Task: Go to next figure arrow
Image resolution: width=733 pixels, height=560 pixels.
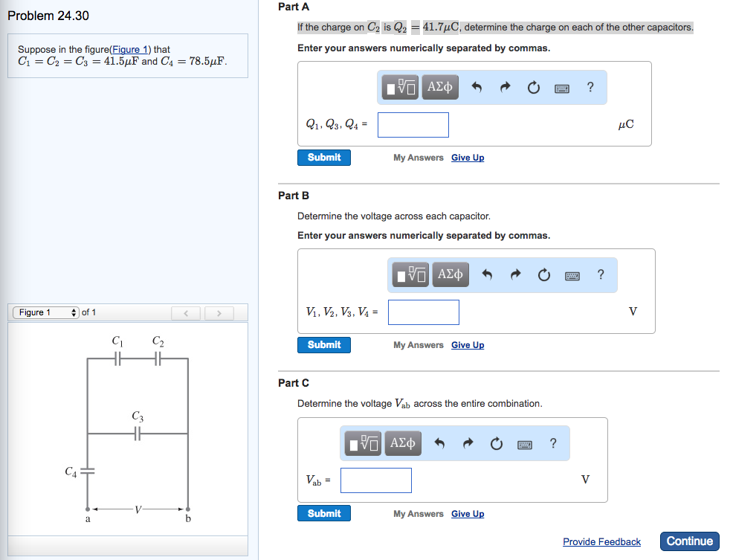Action: pos(219,313)
